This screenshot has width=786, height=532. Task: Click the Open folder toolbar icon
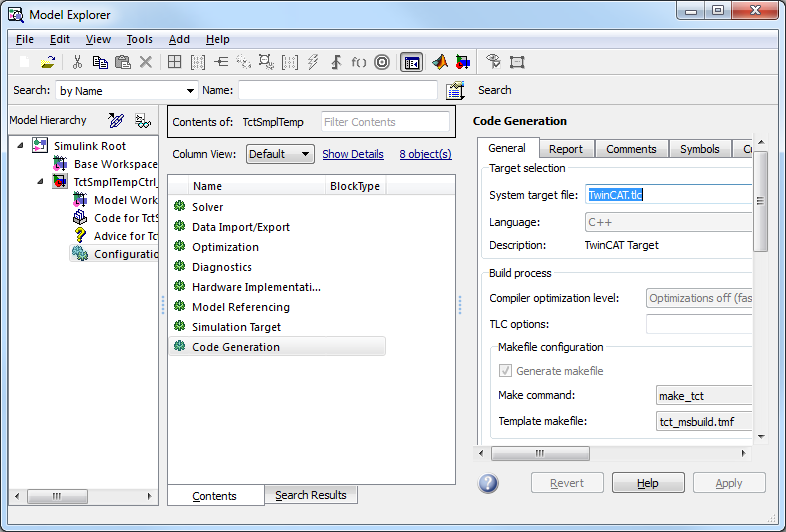[x=48, y=62]
